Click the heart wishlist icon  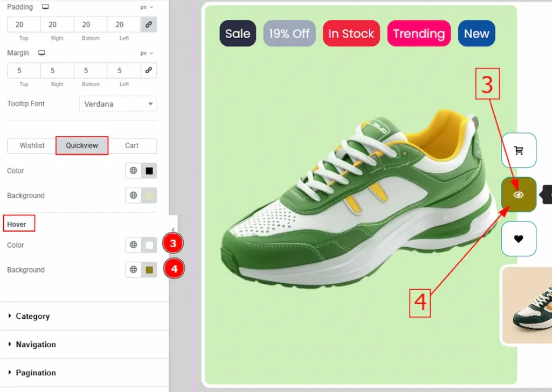point(519,239)
